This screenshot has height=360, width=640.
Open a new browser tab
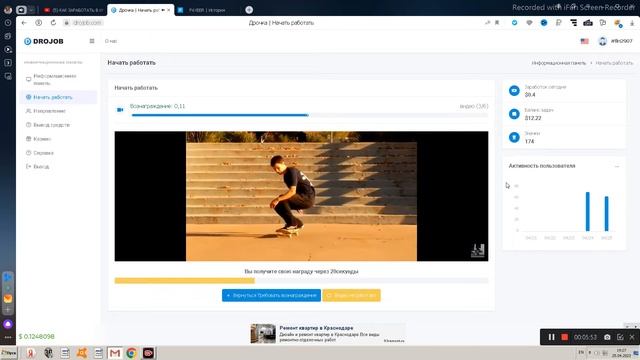(249, 10)
